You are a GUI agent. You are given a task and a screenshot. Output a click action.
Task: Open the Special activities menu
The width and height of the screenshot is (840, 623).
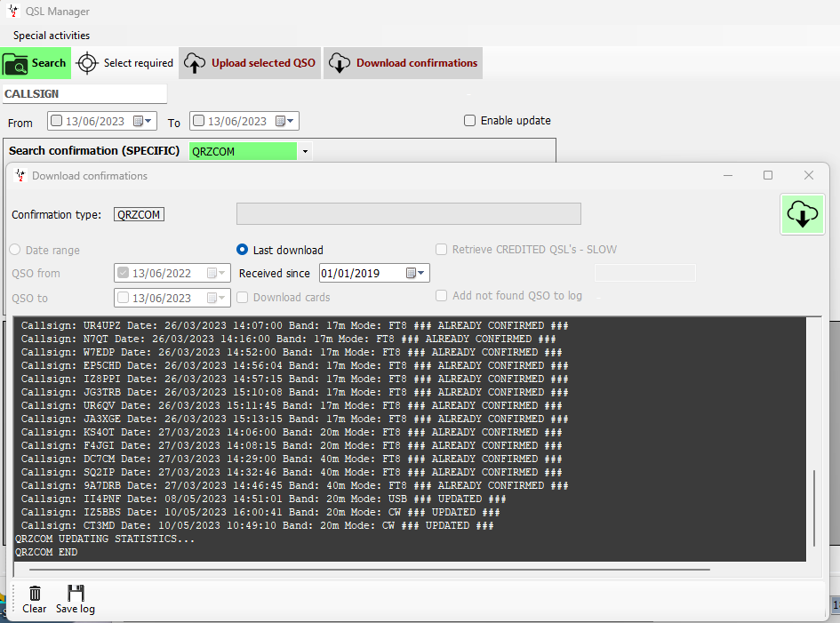[52, 36]
